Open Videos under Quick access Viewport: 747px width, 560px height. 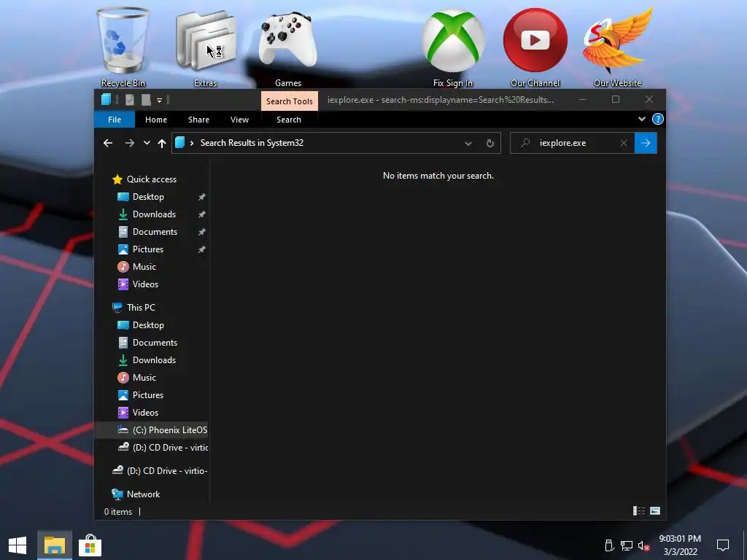(x=145, y=284)
